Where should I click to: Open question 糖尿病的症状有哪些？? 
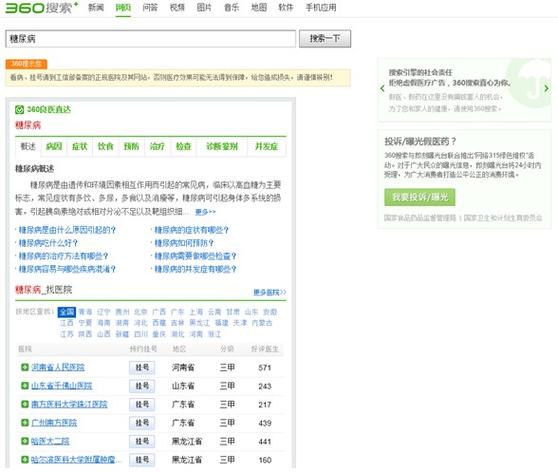point(191,230)
